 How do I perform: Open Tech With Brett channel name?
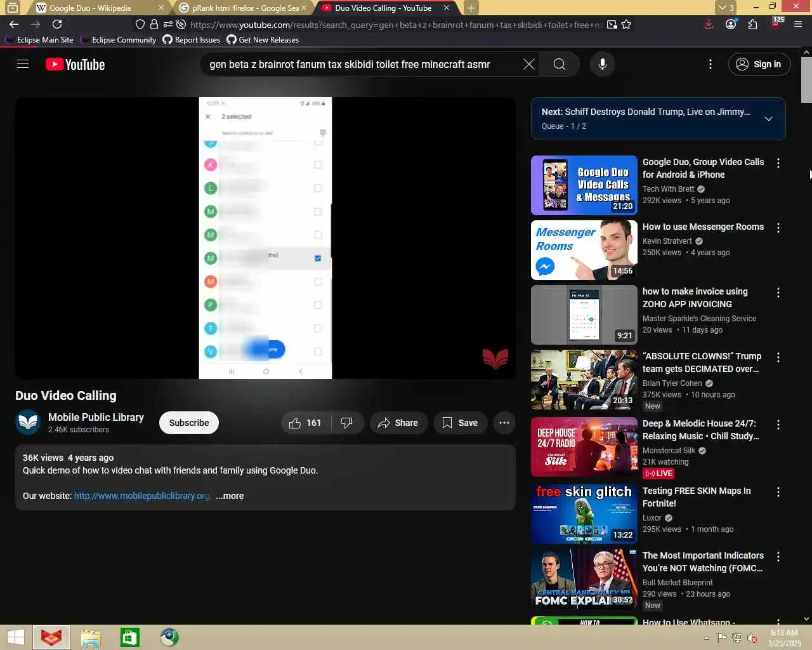pos(668,189)
